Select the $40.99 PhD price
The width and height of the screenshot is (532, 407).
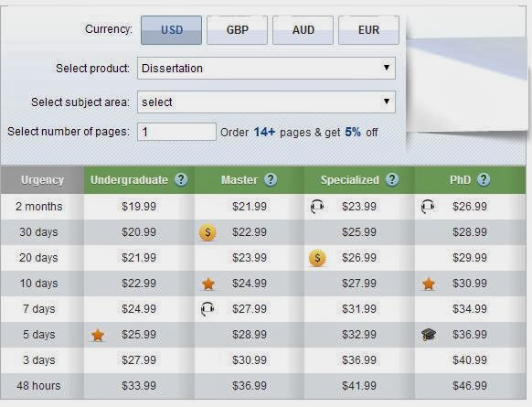coord(470,360)
